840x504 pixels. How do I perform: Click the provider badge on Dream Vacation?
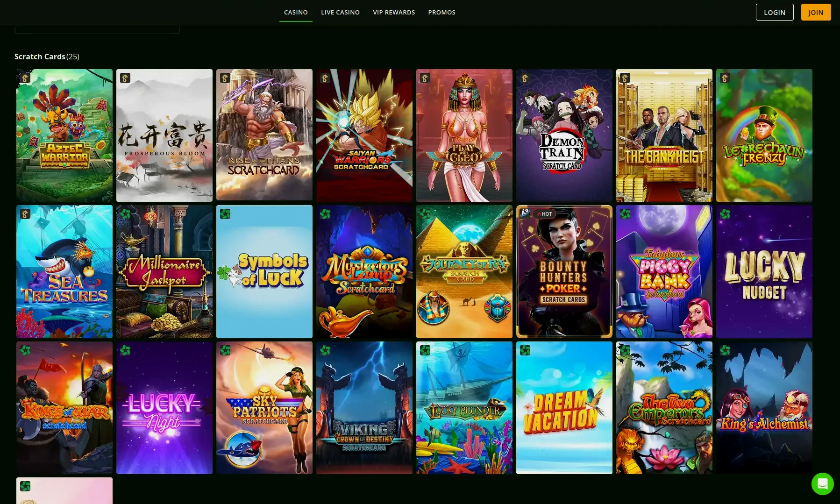[526, 349]
